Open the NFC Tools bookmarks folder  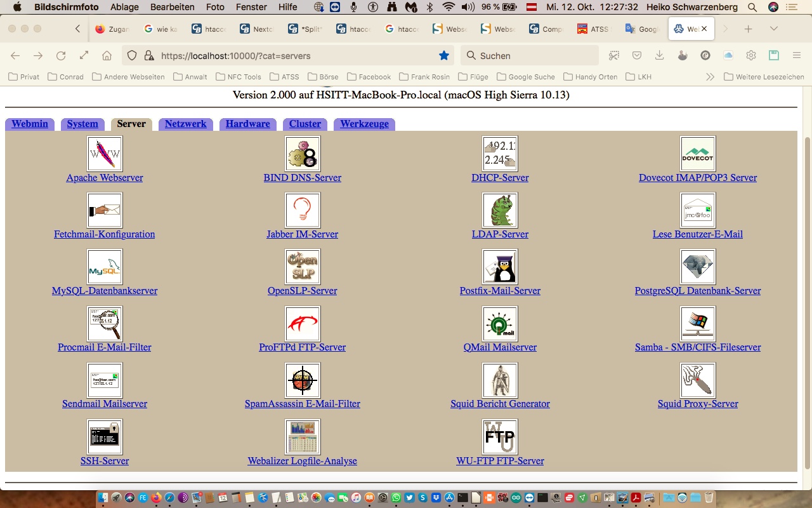point(239,77)
